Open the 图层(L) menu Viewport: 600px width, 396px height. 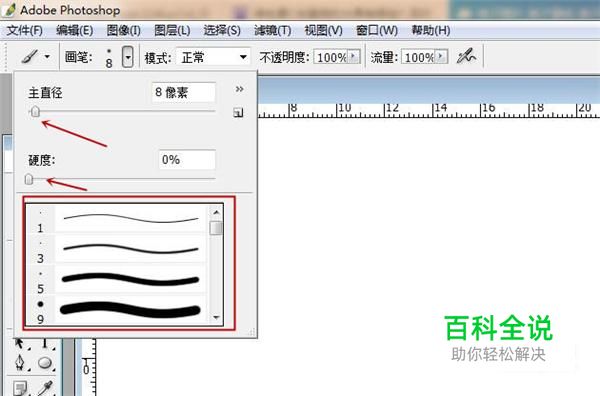172,31
